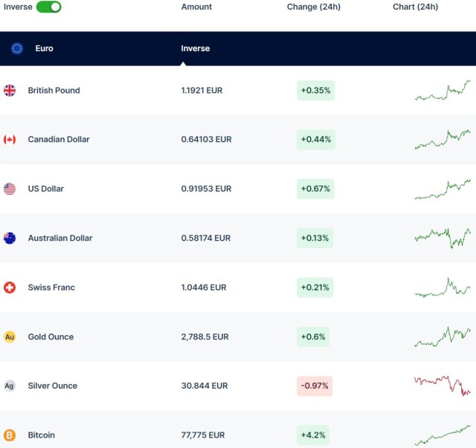The height and width of the screenshot is (448, 476).
Task: Click the British Pound flag icon
Action: [x=10, y=91]
